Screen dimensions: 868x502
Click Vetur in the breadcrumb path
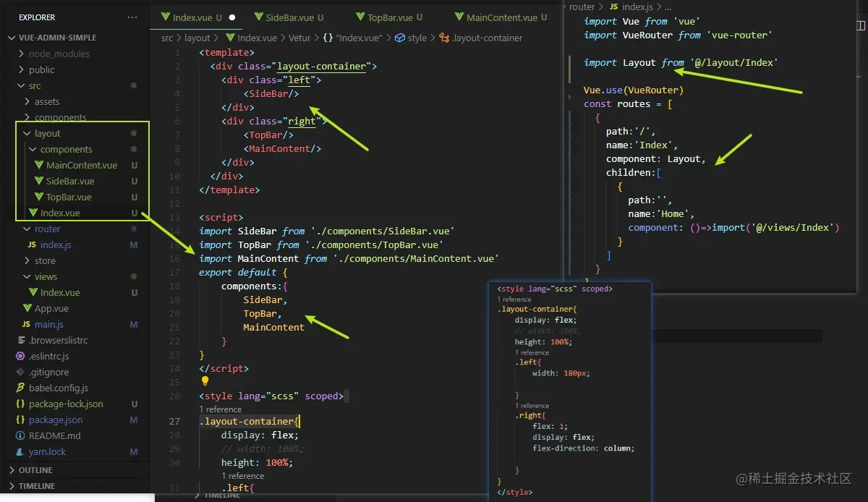click(x=301, y=38)
